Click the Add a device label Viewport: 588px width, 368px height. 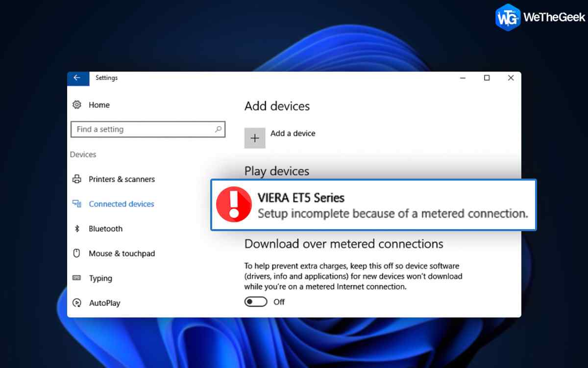(x=293, y=133)
